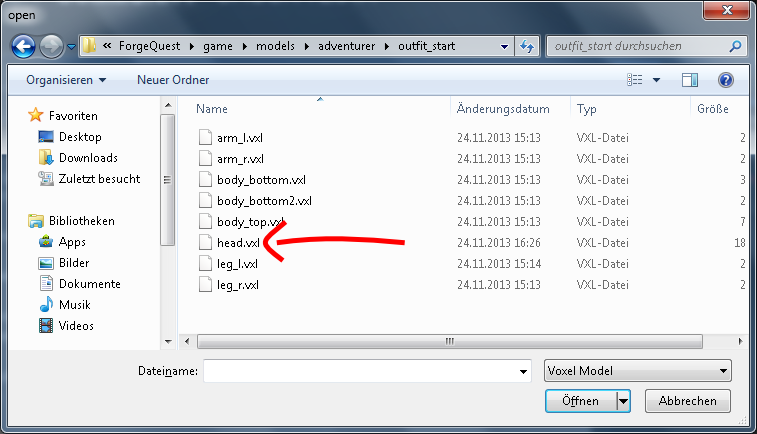Click the Öffnen button's split arrow
The height and width of the screenshot is (434, 757).
623,401
